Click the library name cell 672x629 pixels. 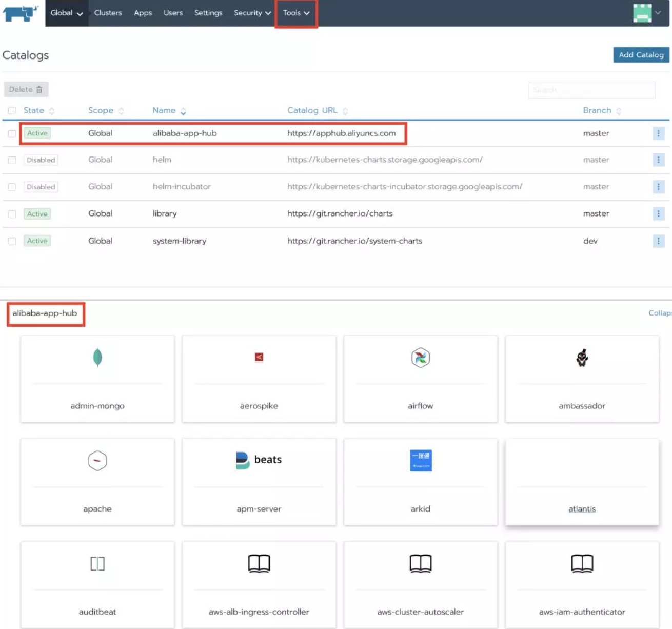coord(165,214)
